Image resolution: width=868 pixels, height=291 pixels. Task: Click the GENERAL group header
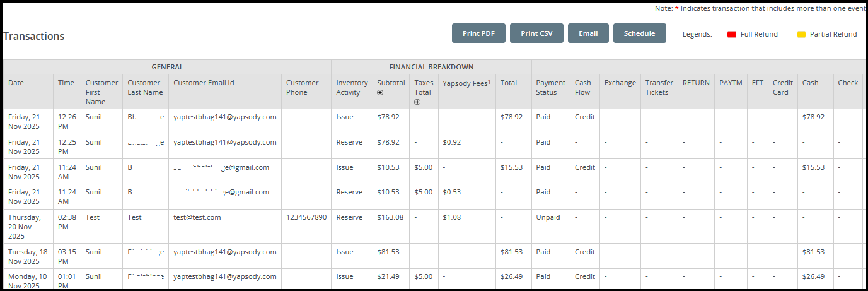[x=167, y=67]
